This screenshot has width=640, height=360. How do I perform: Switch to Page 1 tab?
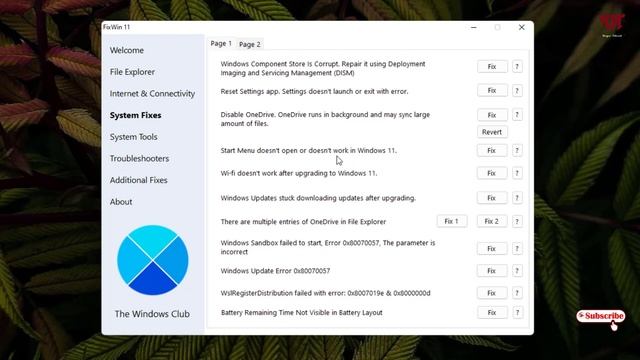click(221, 43)
